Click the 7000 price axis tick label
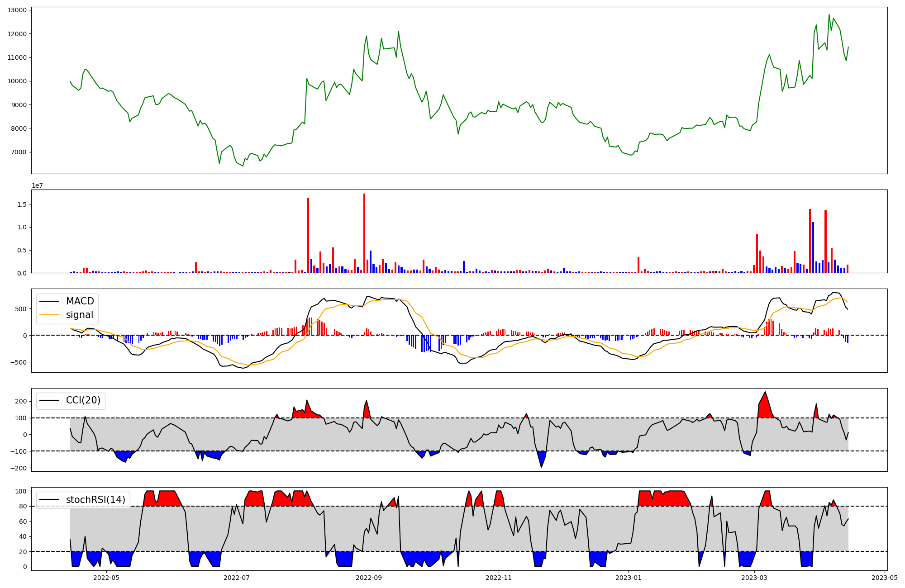The image size is (905, 588). (19, 152)
